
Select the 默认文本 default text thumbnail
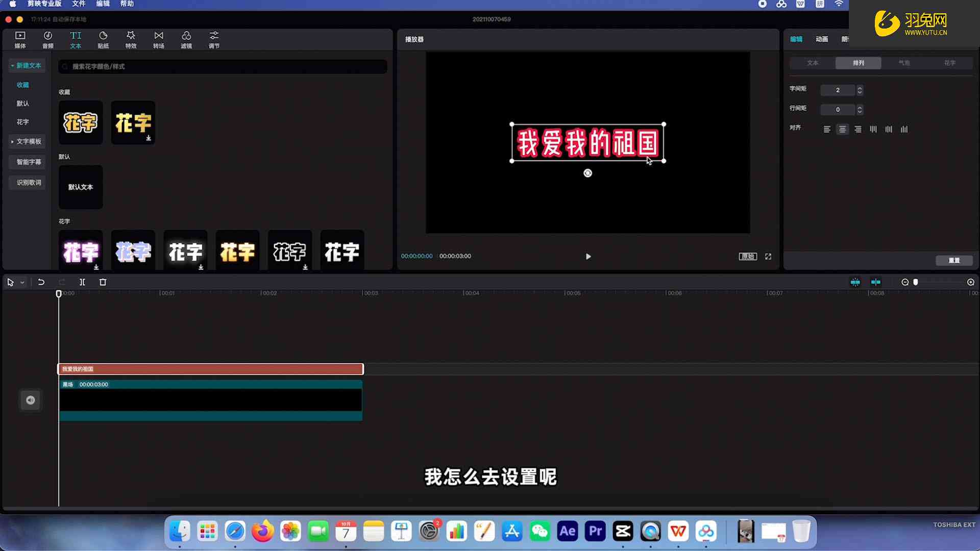[81, 187]
